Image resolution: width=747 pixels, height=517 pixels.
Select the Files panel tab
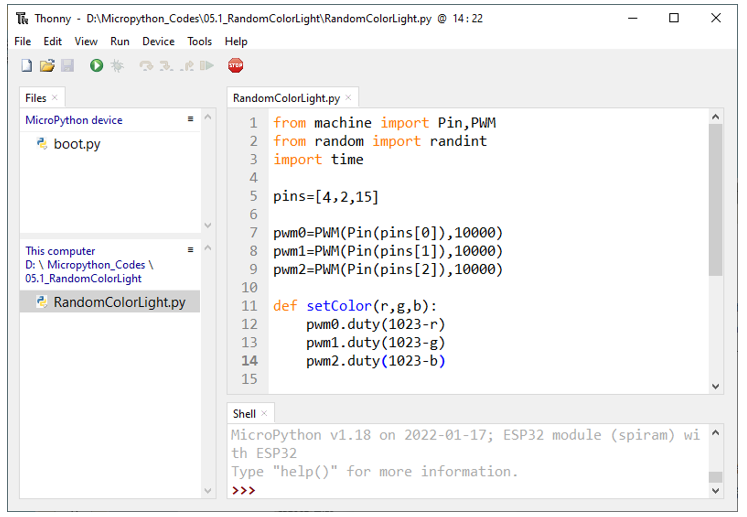click(x=36, y=98)
